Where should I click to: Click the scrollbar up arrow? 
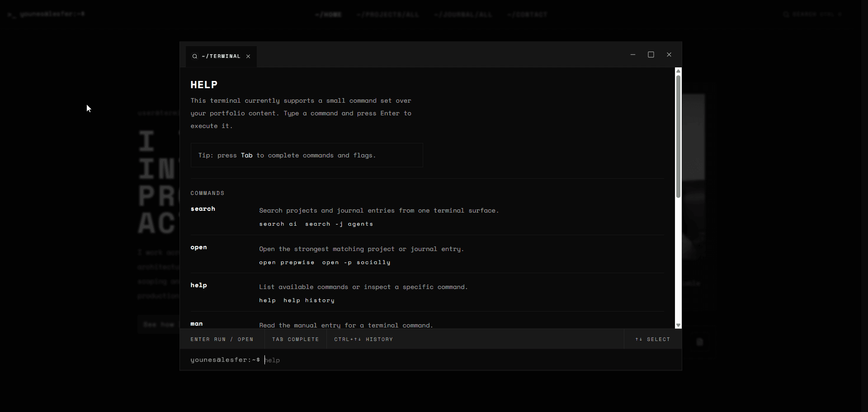678,71
